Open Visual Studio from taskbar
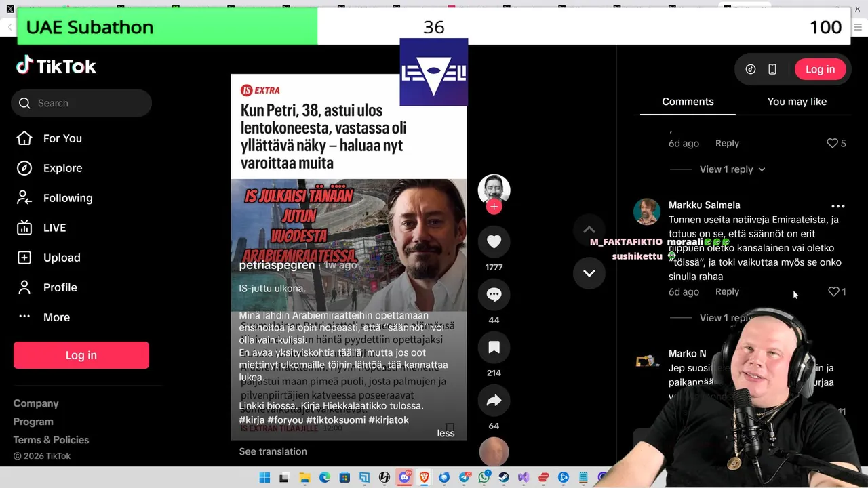 click(524, 478)
